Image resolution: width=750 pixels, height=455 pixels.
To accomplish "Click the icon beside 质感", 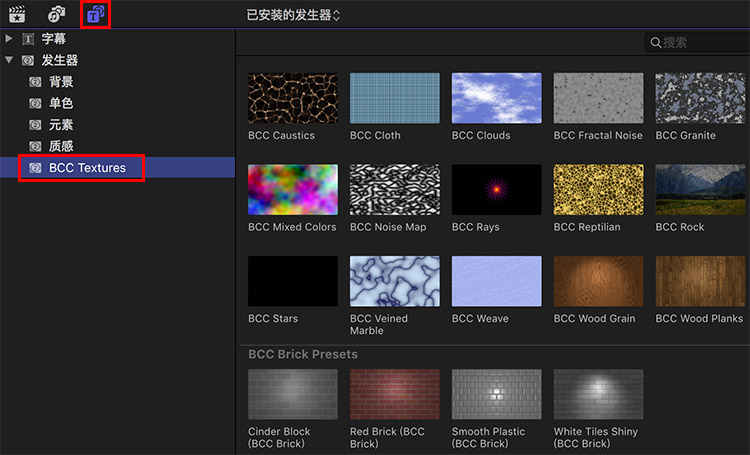I will point(35,146).
